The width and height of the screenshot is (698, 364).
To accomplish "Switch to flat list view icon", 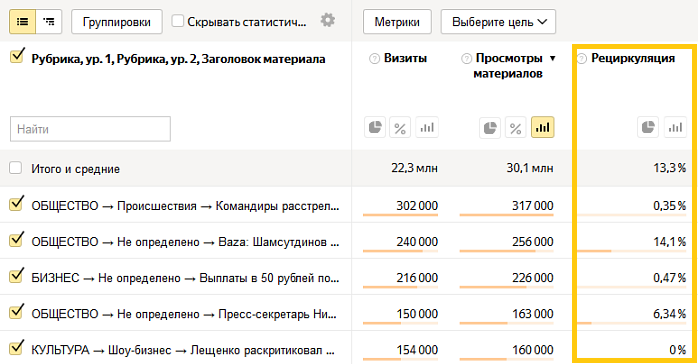I will coord(22,21).
